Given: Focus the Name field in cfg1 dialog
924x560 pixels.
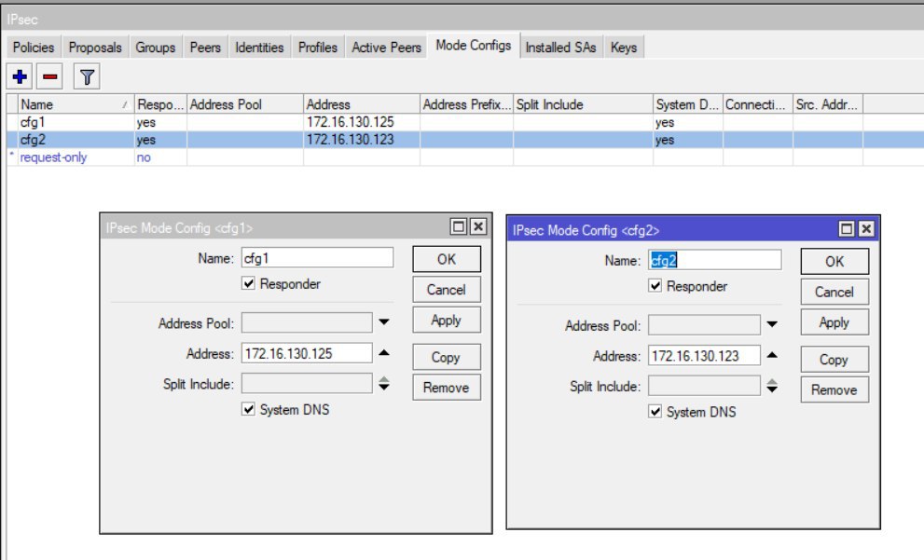Looking at the screenshot, I should click(317, 258).
